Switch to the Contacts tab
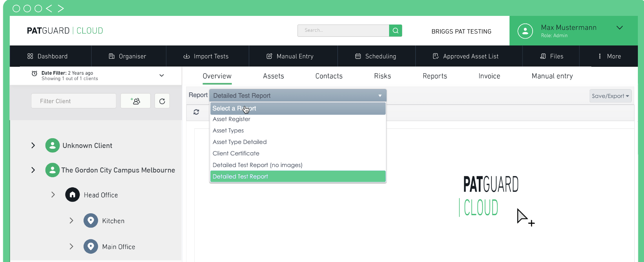Viewport: 644px width, 262px height. (329, 76)
